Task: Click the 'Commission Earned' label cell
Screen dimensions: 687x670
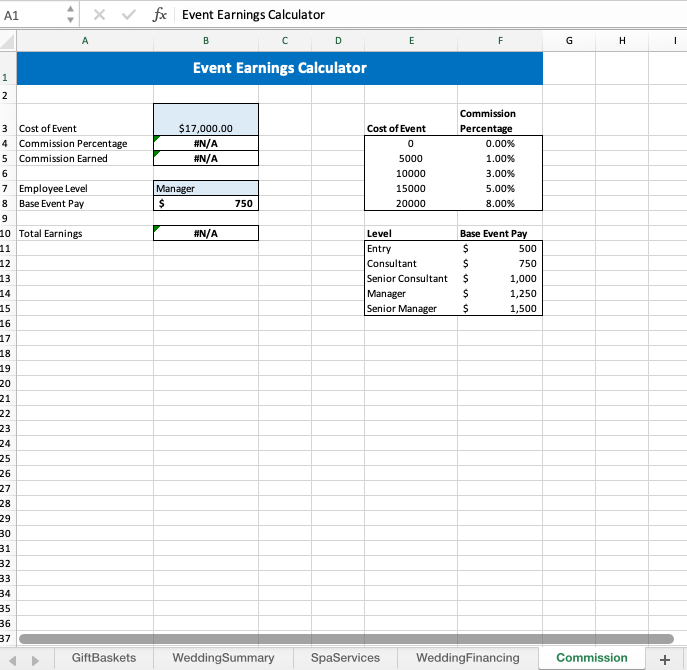Action: pos(85,158)
